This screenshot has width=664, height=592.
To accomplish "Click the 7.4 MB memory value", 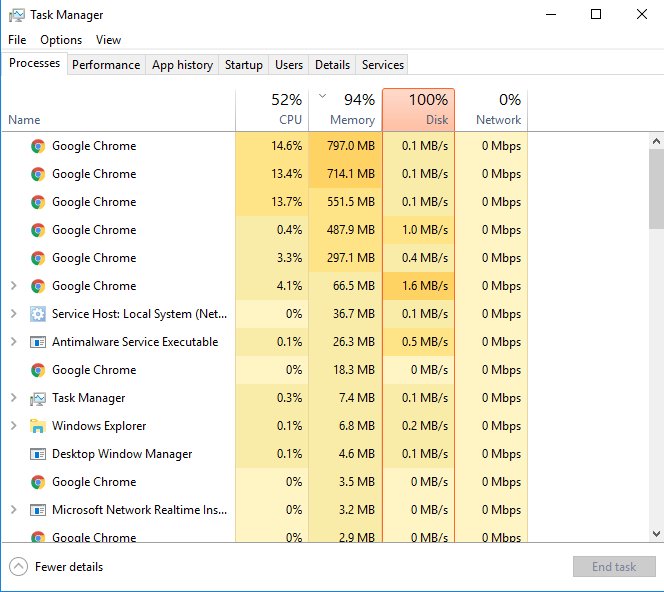I will pyautogui.click(x=357, y=398).
